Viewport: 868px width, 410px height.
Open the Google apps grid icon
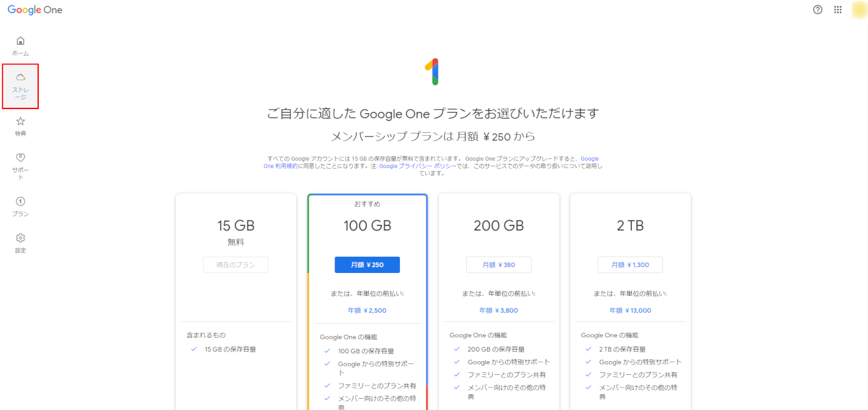point(838,10)
